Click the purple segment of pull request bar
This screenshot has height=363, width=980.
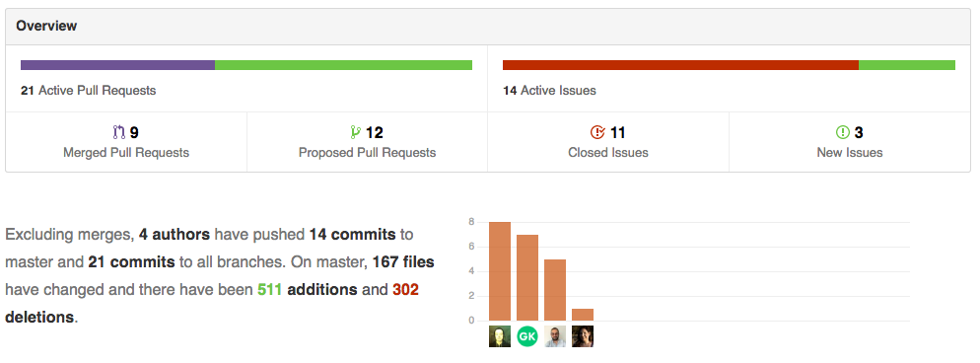(x=117, y=65)
